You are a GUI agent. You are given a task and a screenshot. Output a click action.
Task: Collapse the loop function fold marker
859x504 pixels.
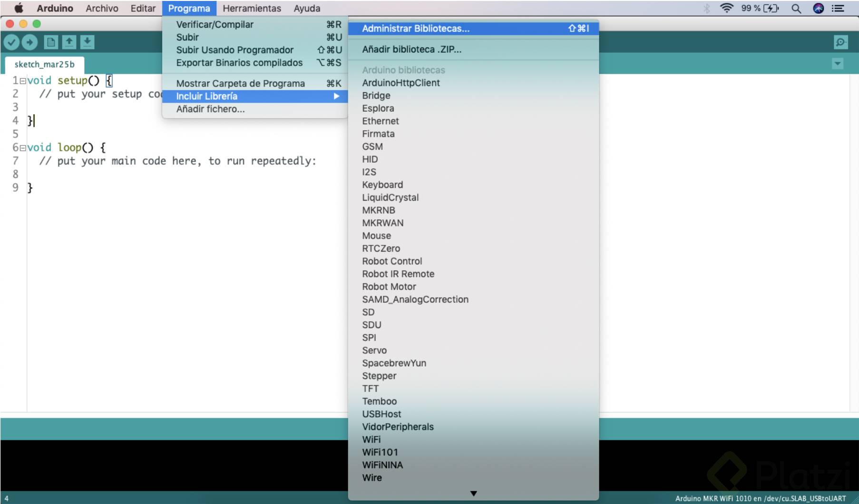(23, 148)
